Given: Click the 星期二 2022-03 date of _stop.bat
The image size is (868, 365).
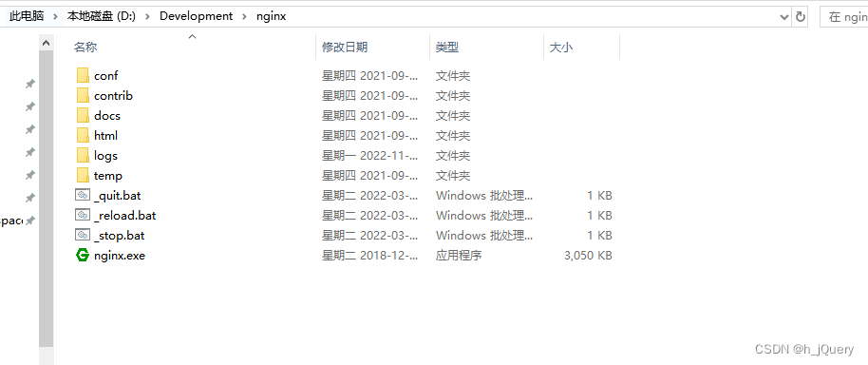Looking at the screenshot, I should [x=369, y=236].
